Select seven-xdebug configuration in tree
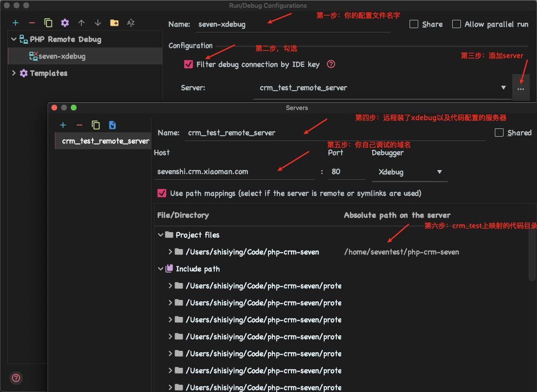This screenshot has height=392, width=537. click(85, 56)
